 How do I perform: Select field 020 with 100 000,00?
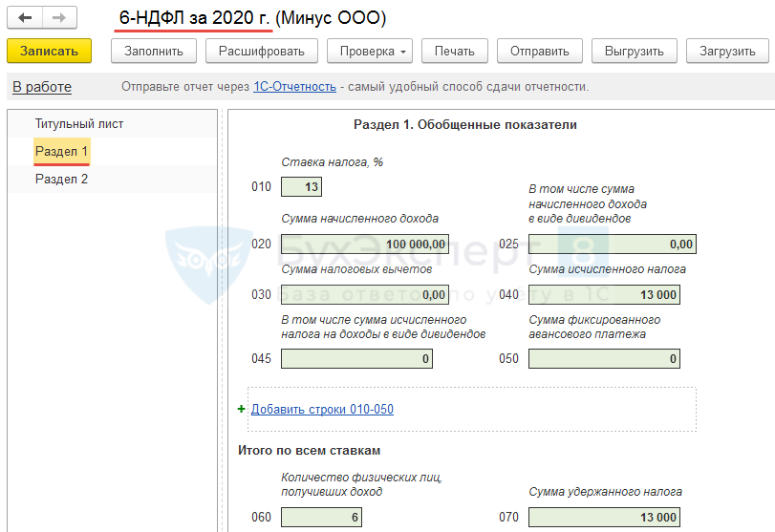click(x=365, y=244)
